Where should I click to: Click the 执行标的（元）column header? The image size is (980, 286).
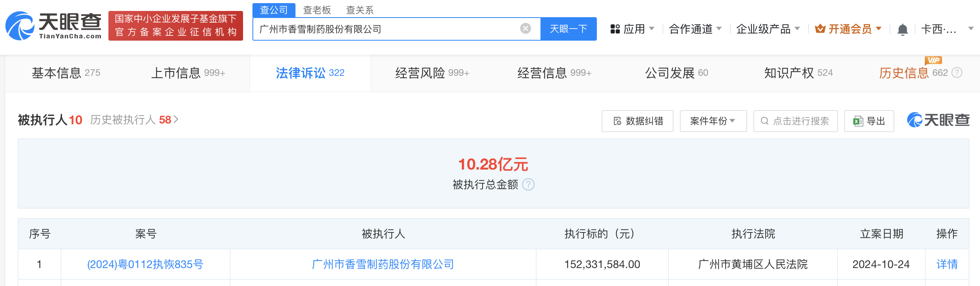pos(602,234)
